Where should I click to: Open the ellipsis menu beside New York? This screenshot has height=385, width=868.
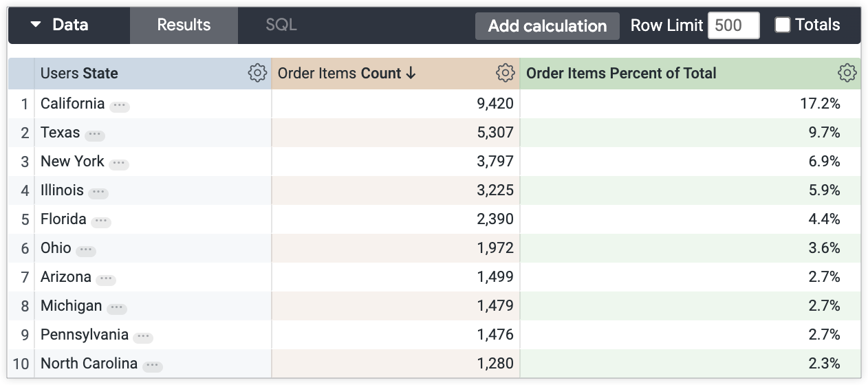[x=119, y=164]
